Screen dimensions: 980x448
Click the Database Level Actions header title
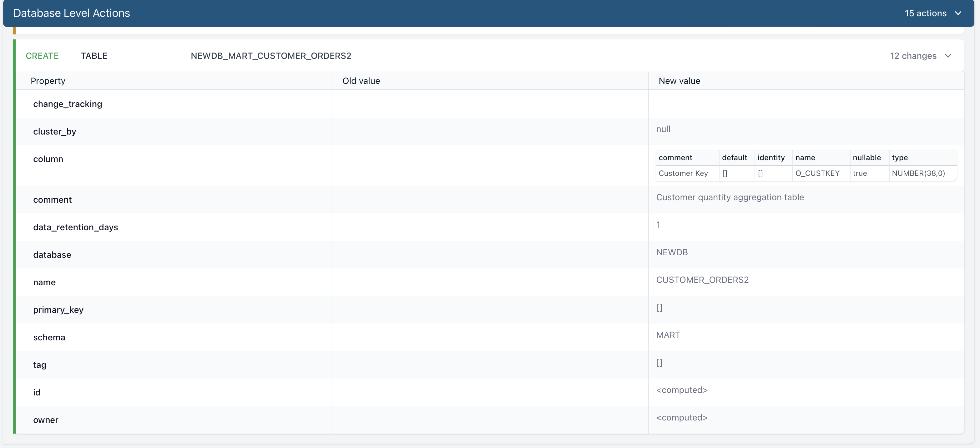72,13
